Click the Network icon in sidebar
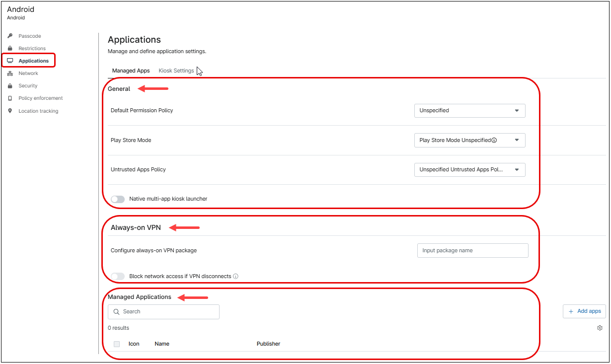This screenshot has height=364, width=611. coord(10,73)
